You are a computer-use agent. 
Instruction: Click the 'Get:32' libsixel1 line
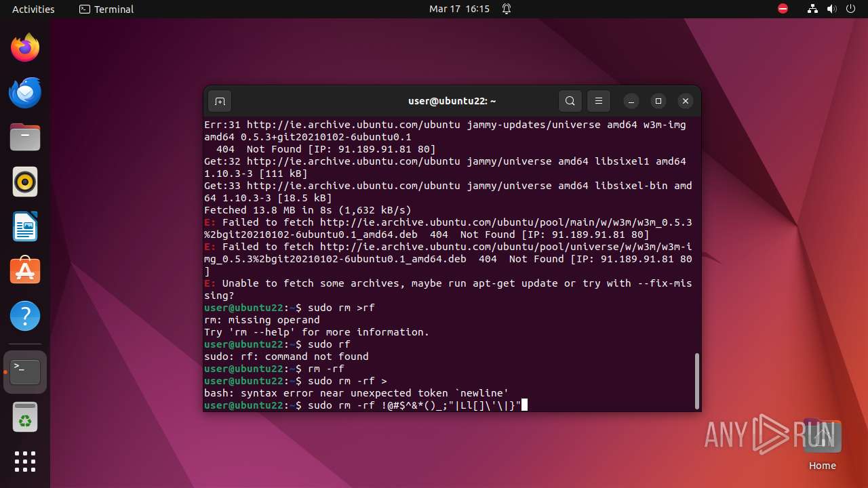[445, 167]
